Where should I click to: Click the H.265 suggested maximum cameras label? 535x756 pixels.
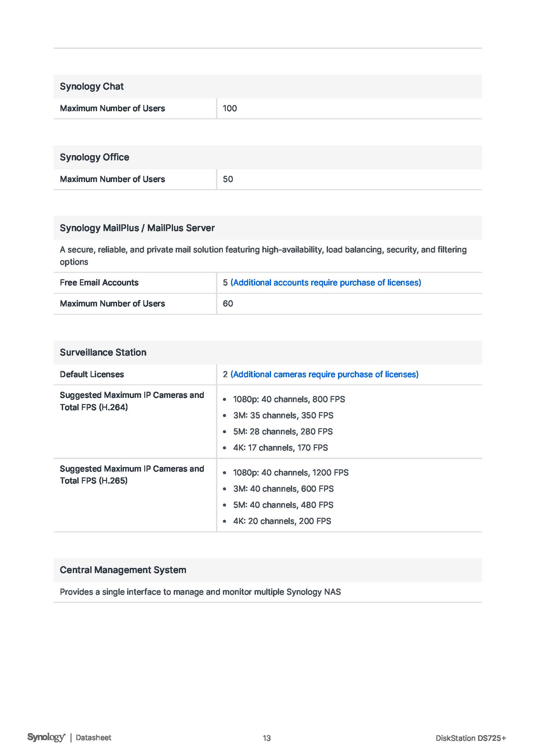click(x=132, y=474)
